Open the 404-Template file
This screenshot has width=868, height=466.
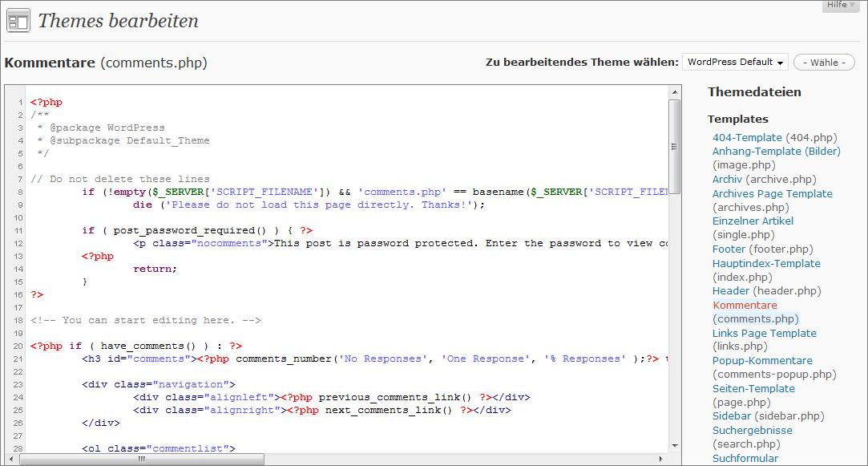747,137
